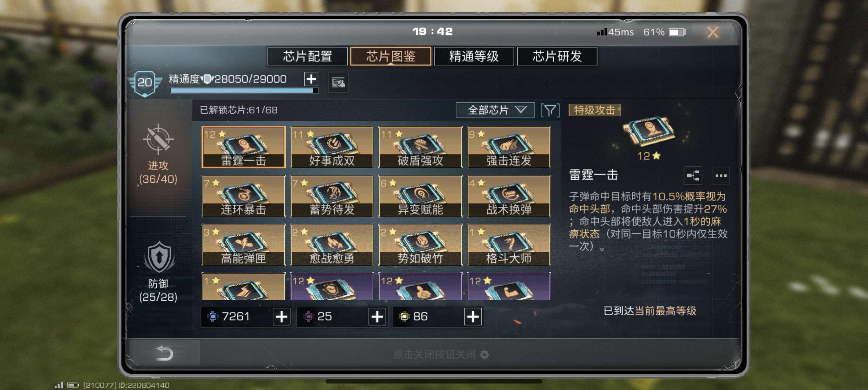Image resolution: width=868 pixels, height=390 pixels.
Task: Click plus button next to 精通度
Action: click(x=311, y=79)
